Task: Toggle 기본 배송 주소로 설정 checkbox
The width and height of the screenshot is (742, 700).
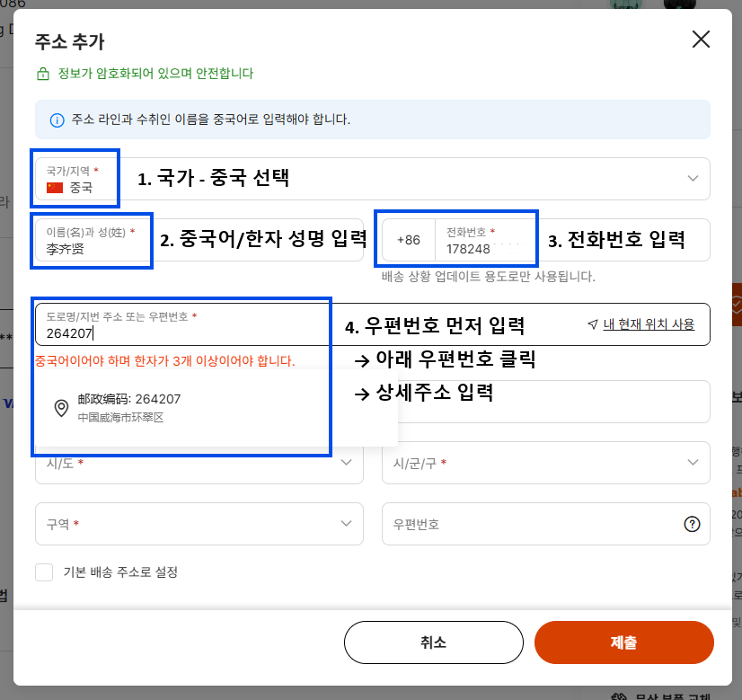Action: click(44, 572)
